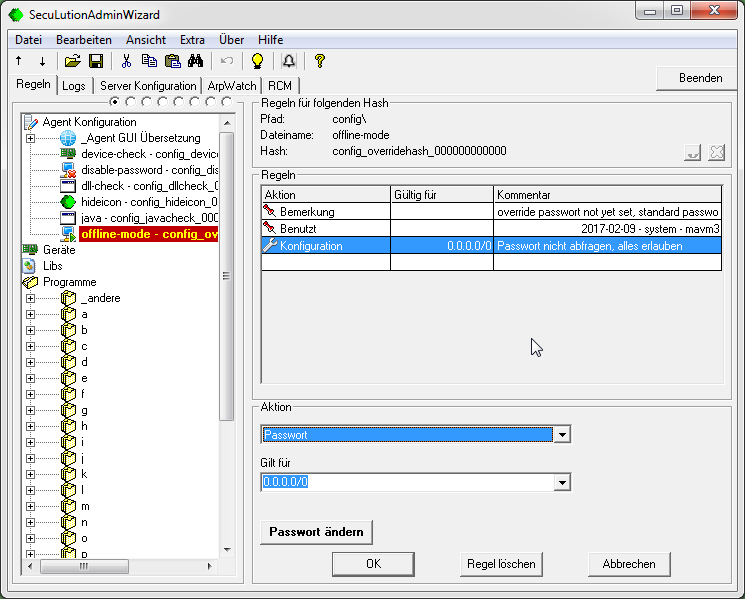This screenshot has width=745, height=599.
Task: Expand the 'c' programs folder
Action: [x=30, y=346]
